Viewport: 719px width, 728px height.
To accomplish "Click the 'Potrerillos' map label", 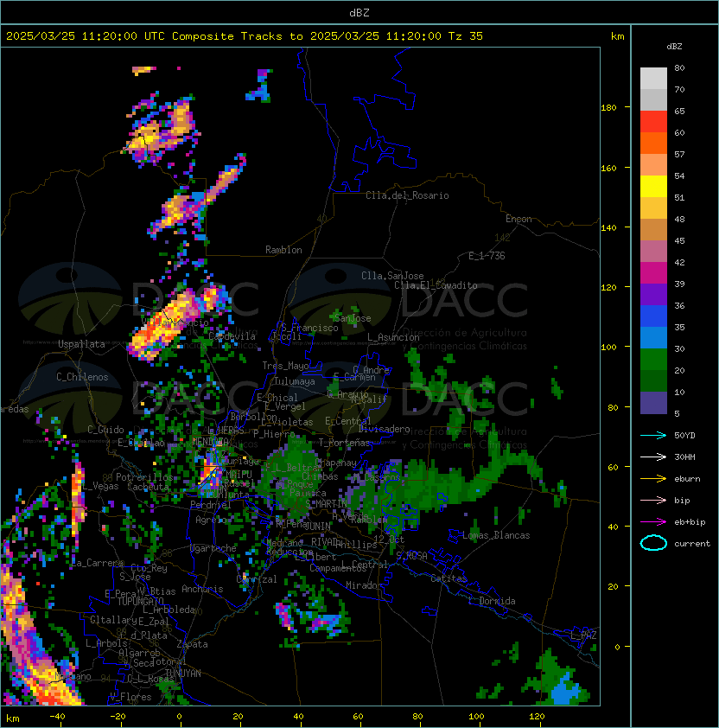I will click(x=144, y=477).
